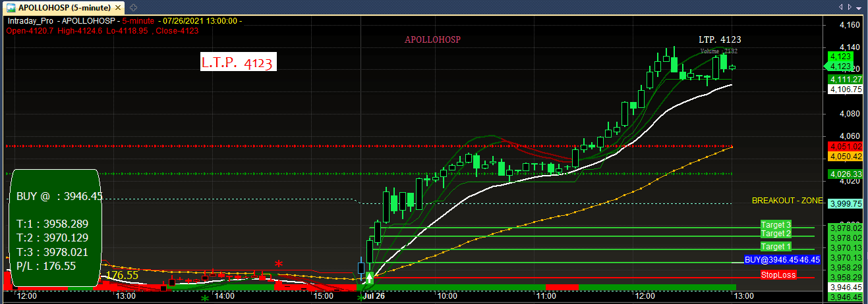This screenshot has height=304, width=868.
Task: Click the Volume 2132 label
Action: 719,51
